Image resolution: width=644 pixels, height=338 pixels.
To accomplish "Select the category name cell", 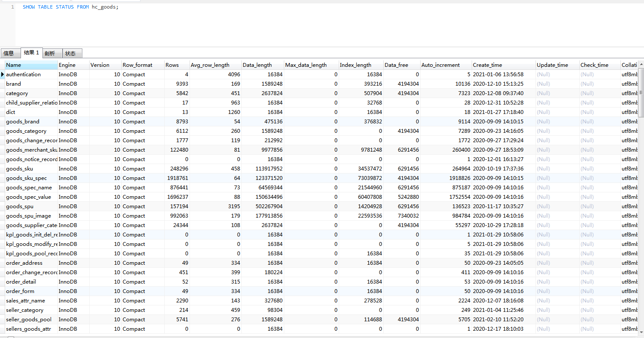I will 31,93.
